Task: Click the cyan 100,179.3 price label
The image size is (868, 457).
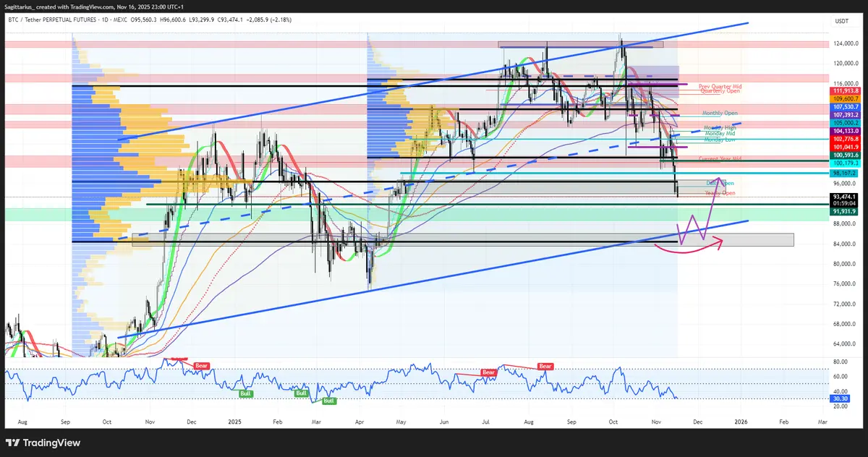Action: click(x=846, y=163)
